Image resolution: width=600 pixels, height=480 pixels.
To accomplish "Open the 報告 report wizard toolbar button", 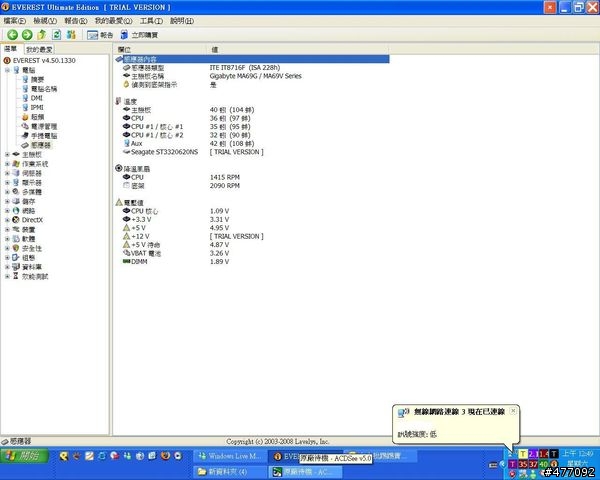I will coord(100,35).
